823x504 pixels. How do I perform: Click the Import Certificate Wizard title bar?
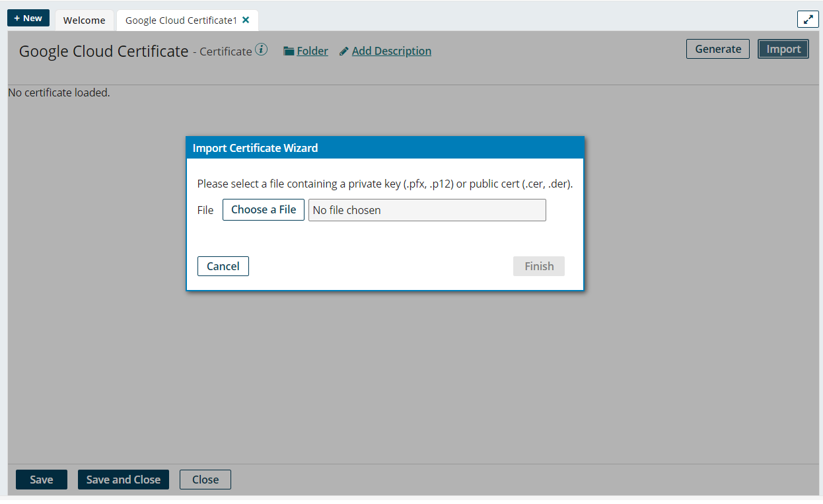pos(384,148)
